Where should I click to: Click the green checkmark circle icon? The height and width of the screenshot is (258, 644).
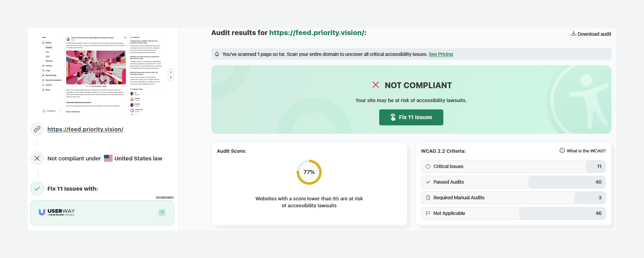point(37,189)
